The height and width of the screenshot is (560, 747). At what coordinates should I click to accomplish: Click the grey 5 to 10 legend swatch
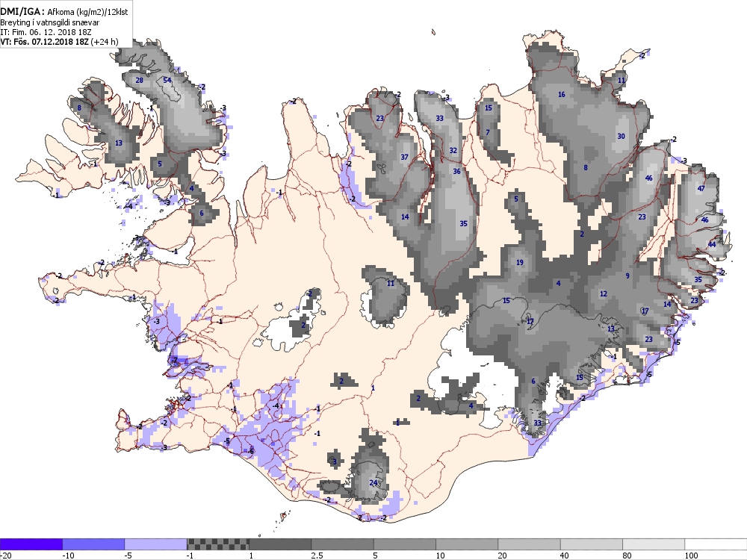coord(405,544)
